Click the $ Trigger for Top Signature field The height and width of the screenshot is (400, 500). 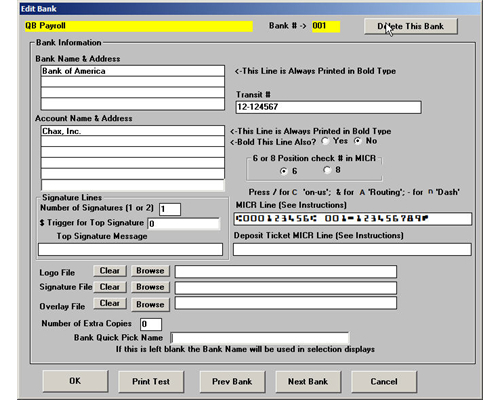(184, 223)
